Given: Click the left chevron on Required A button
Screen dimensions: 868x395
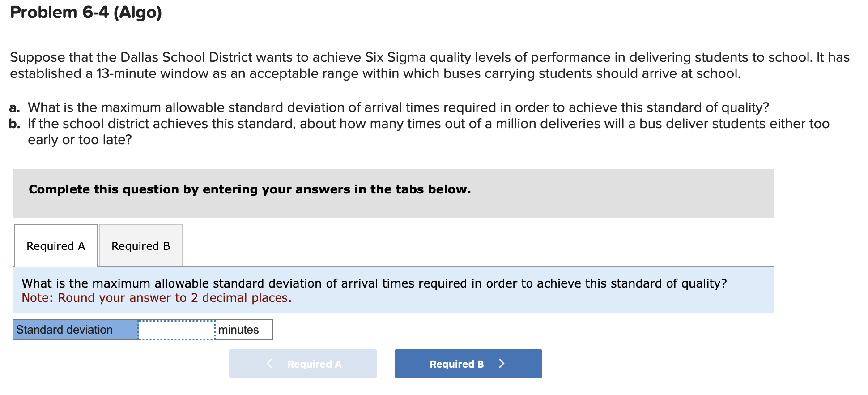Looking at the screenshot, I should coord(269,364).
